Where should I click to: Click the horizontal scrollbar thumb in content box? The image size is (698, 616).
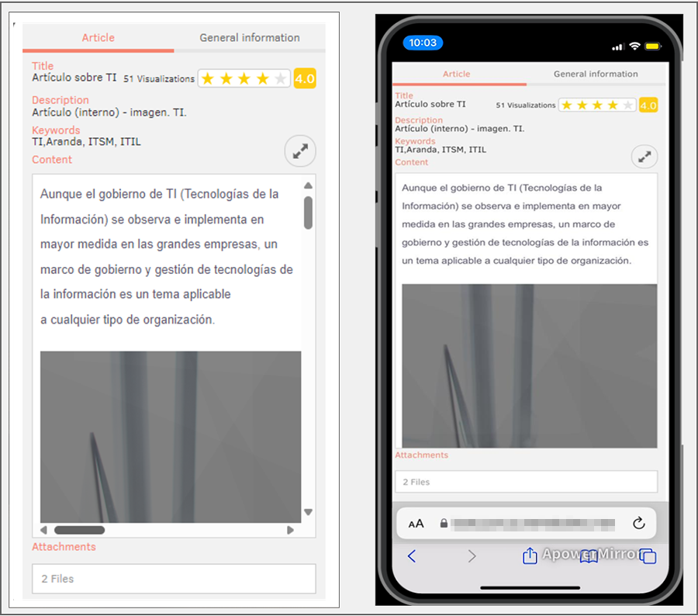tap(80, 530)
